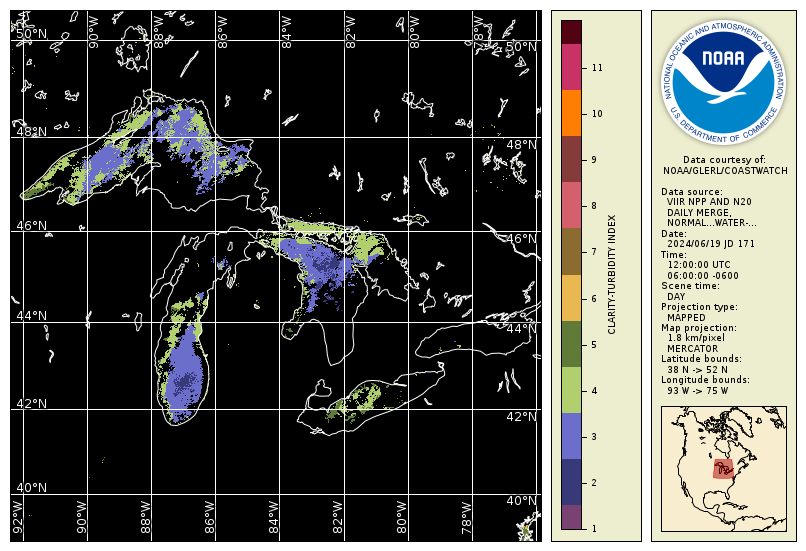This screenshot has height=551, width=806.
Task: Click the 06:00:00 -0600 local time value
Action: 703,276
